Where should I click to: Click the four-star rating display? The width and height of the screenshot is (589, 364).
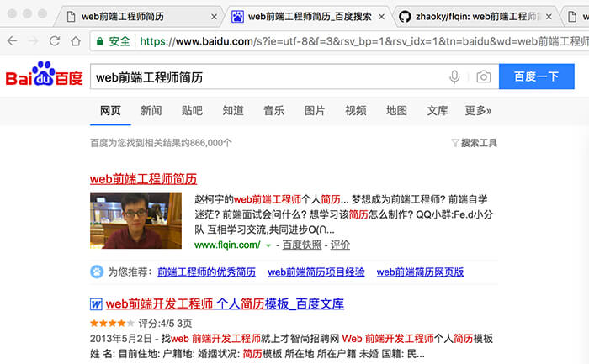tap(112, 323)
